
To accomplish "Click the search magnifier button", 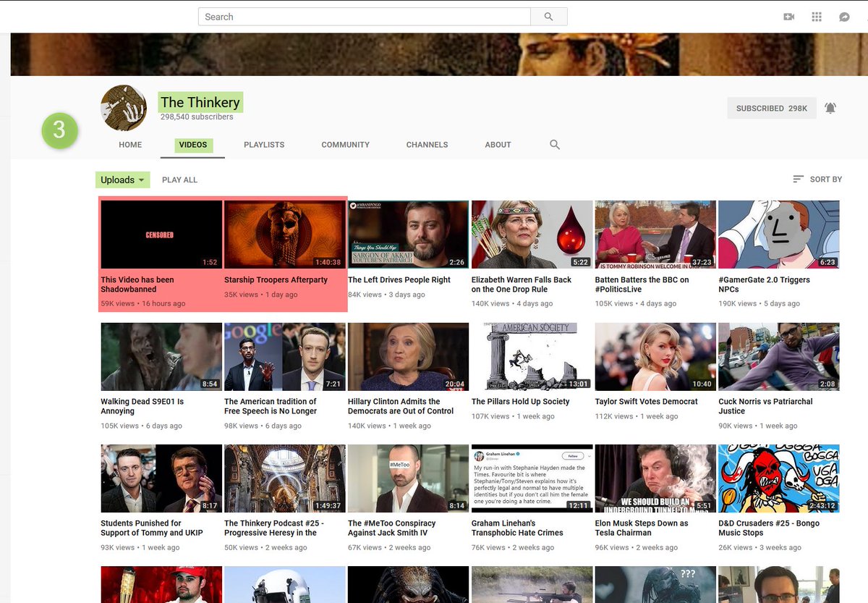I will (548, 17).
